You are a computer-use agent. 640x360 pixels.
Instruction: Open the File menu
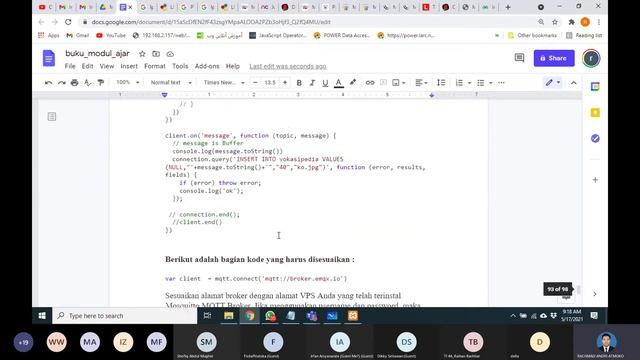pyautogui.click(x=70, y=66)
